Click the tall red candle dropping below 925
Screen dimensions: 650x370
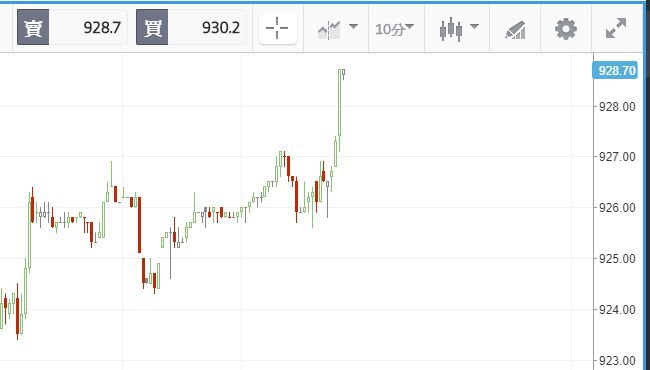[139, 224]
